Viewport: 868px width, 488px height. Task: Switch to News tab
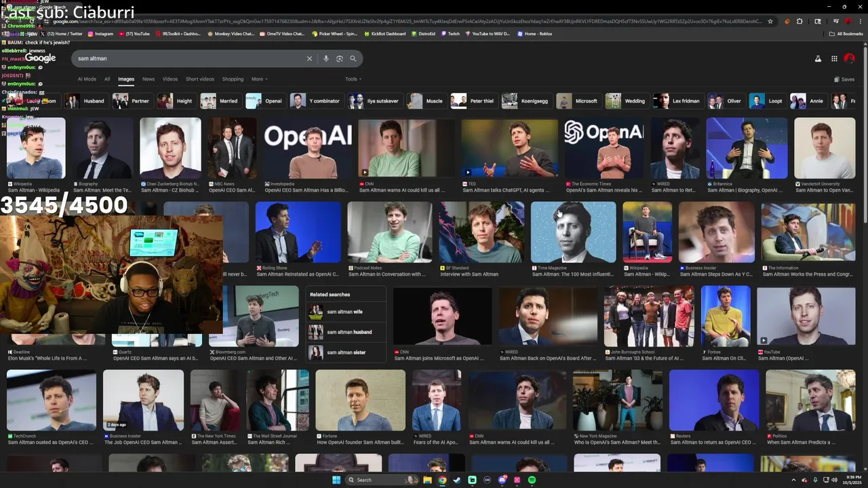click(149, 79)
